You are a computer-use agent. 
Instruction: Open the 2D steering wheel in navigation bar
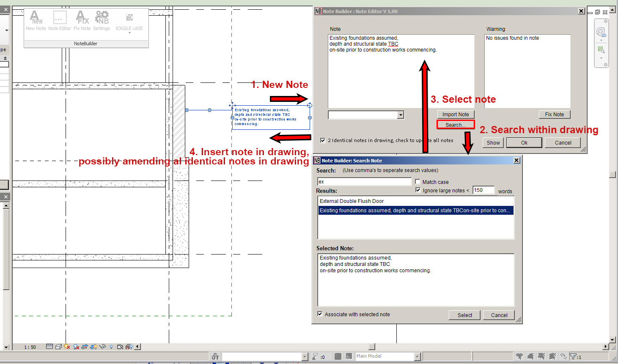[x=601, y=32]
